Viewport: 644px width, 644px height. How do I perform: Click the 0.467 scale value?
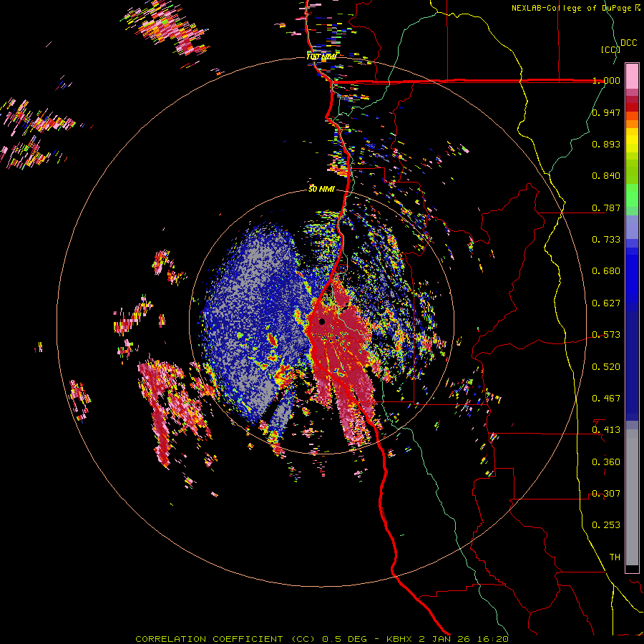[606, 399]
